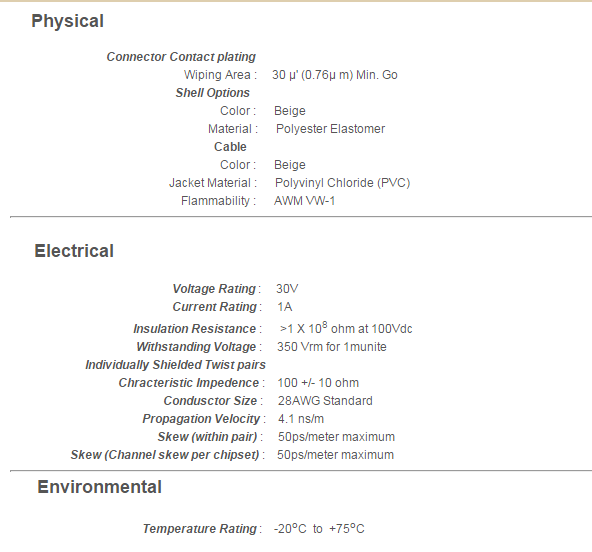Select the Temperature Rating value text
592x552 pixels.
(319, 528)
